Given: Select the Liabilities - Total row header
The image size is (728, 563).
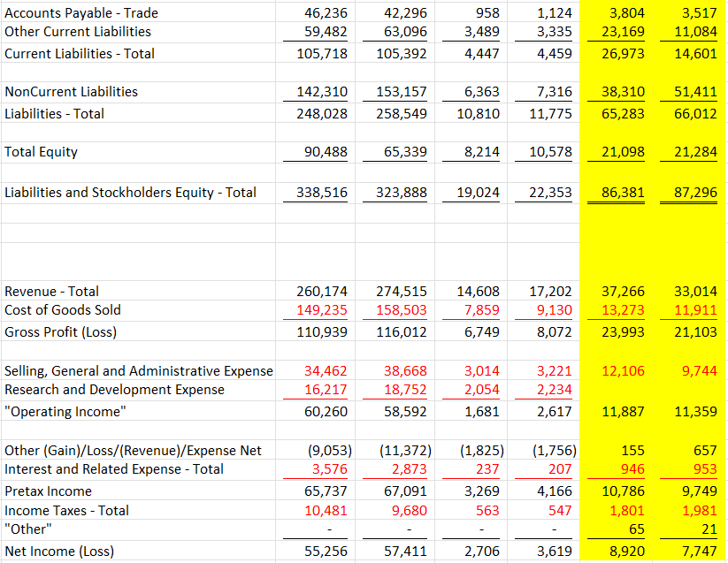Looking at the screenshot, I should pyautogui.click(x=55, y=113).
